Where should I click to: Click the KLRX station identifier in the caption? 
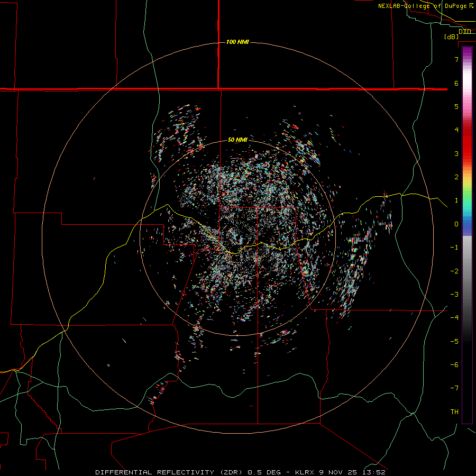tap(305, 472)
